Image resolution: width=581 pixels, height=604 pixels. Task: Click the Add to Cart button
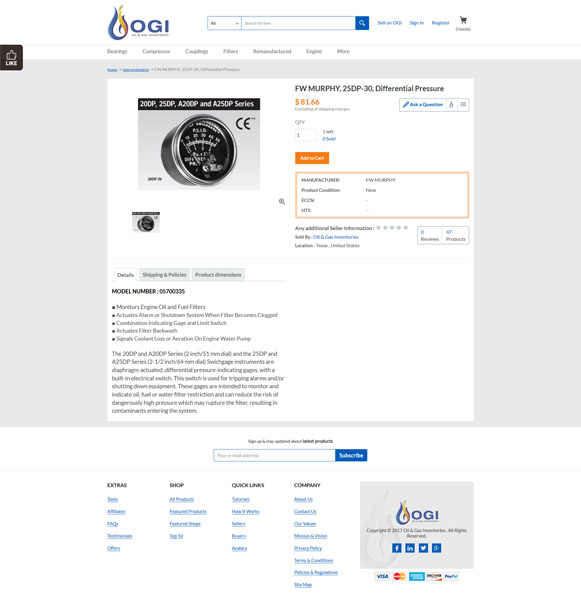(312, 158)
